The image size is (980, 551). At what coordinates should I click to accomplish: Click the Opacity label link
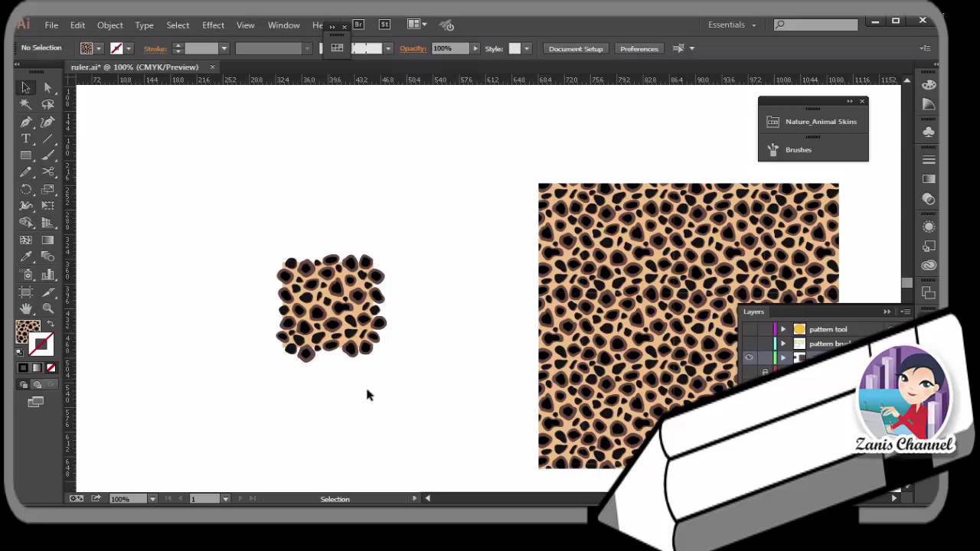(413, 48)
